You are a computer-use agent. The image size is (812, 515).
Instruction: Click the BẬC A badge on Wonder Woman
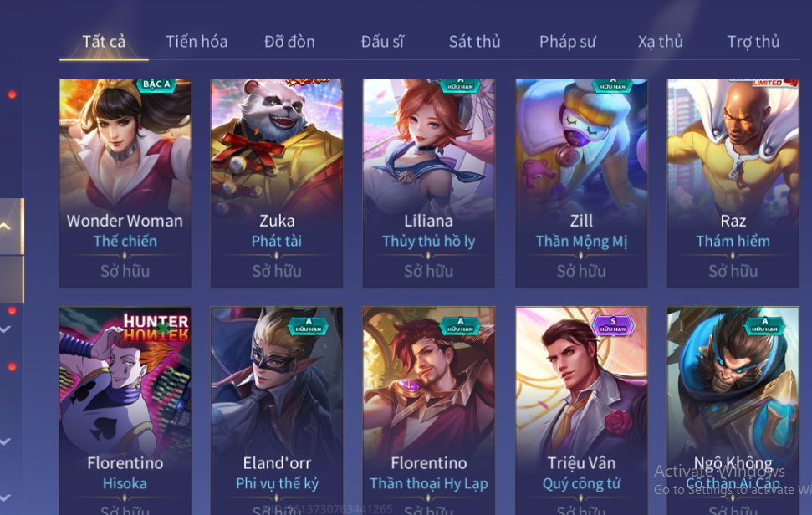pos(156,84)
